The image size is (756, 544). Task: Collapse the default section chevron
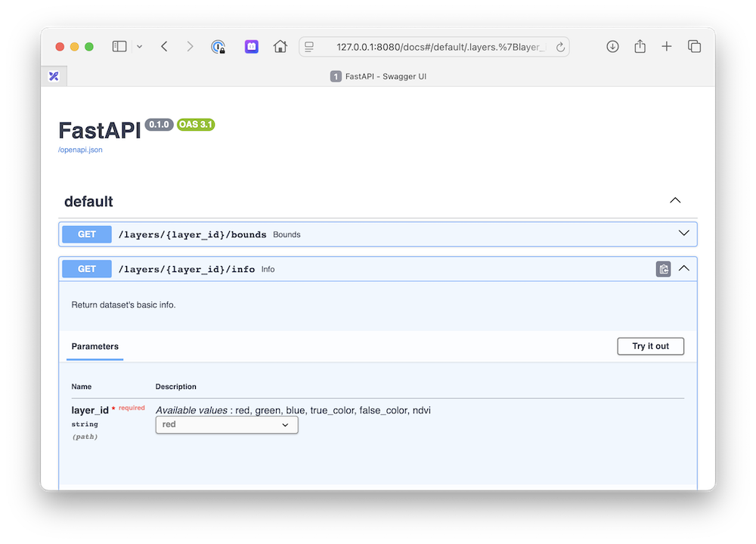click(675, 200)
